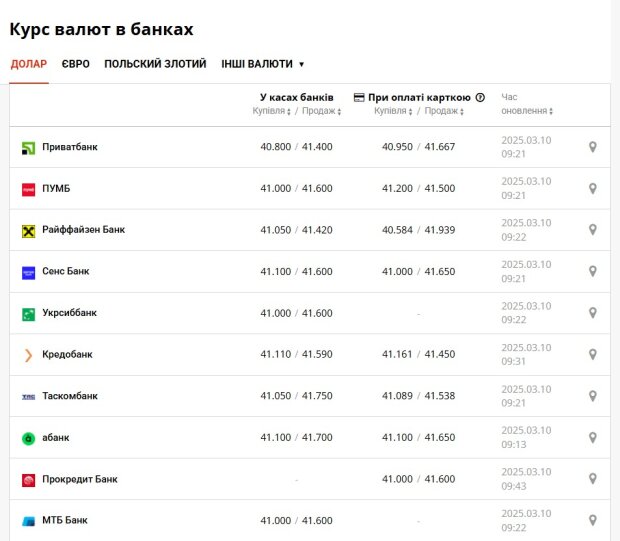Switch to ПОЛЬСКИЙ ЗЛОТИЙ tab

tap(155, 64)
